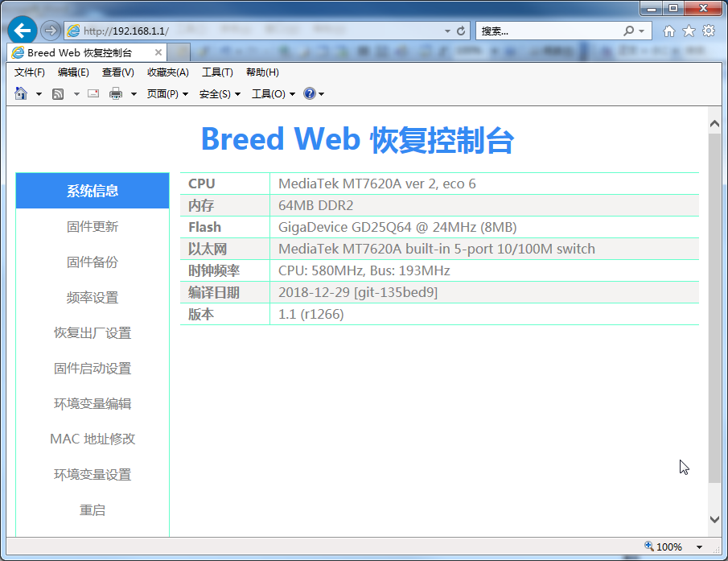Click the browser Back arrow button
The image size is (728, 561).
(23, 31)
